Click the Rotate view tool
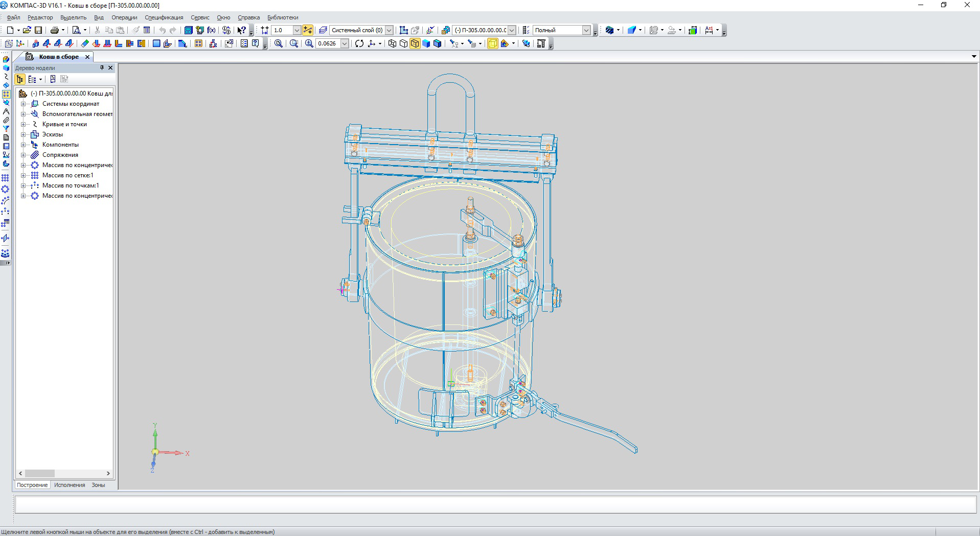 [x=359, y=43]
